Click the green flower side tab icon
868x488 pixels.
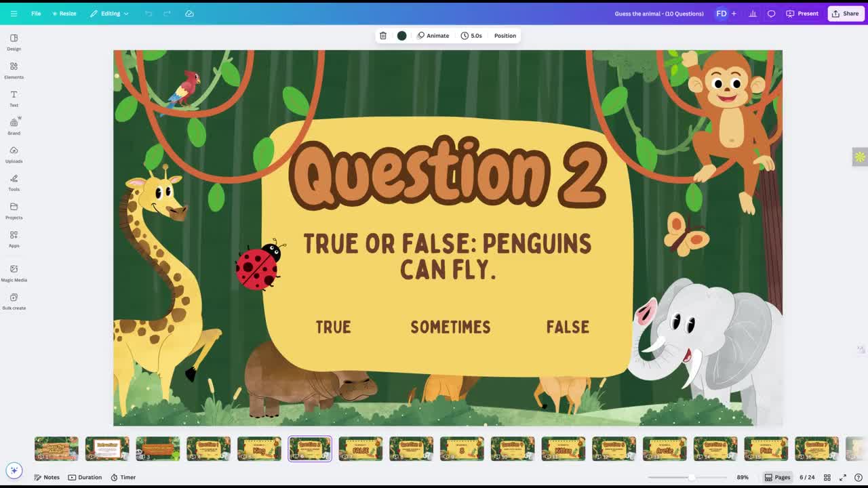tap(860, 157)
